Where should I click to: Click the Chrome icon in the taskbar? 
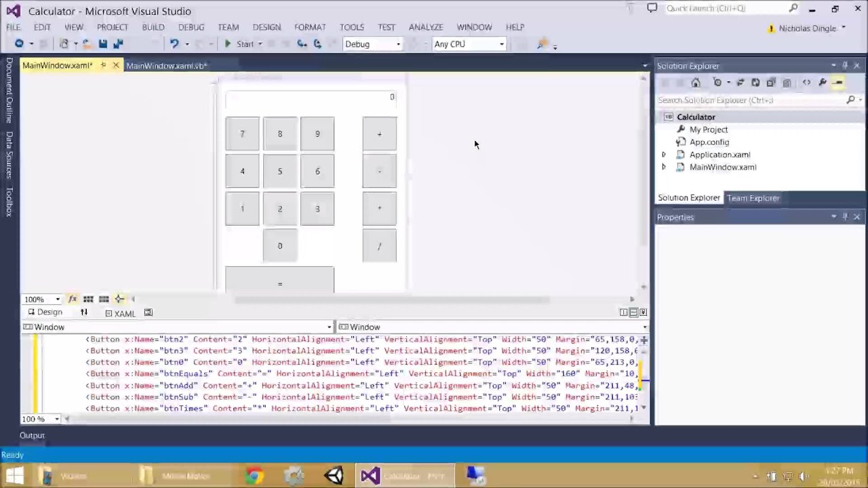tap(254, 476)
